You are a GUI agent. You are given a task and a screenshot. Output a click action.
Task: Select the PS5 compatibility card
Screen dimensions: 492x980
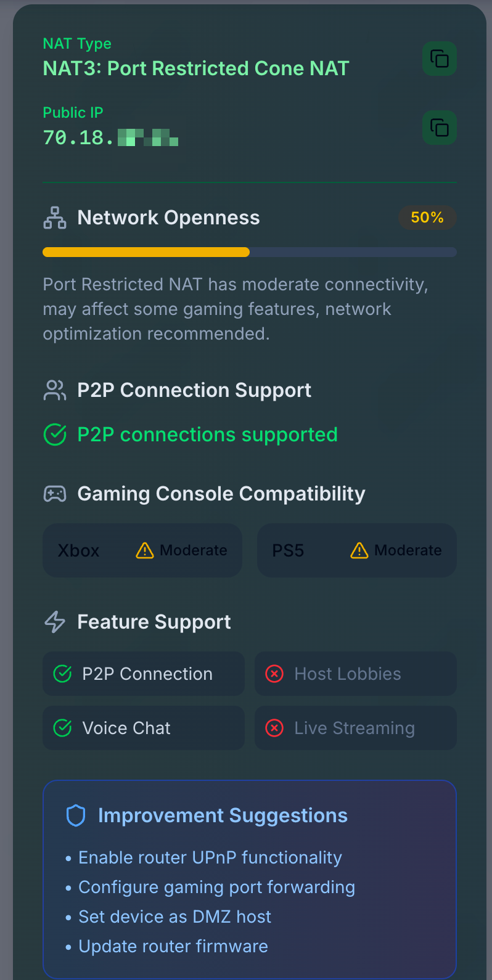tap(356, 550)
